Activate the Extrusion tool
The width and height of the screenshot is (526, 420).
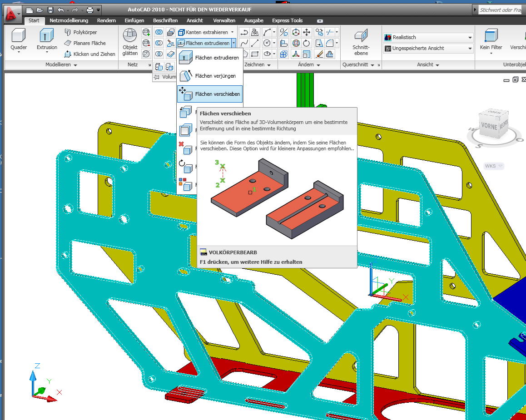pyautogui.click(x=47, y=40)
